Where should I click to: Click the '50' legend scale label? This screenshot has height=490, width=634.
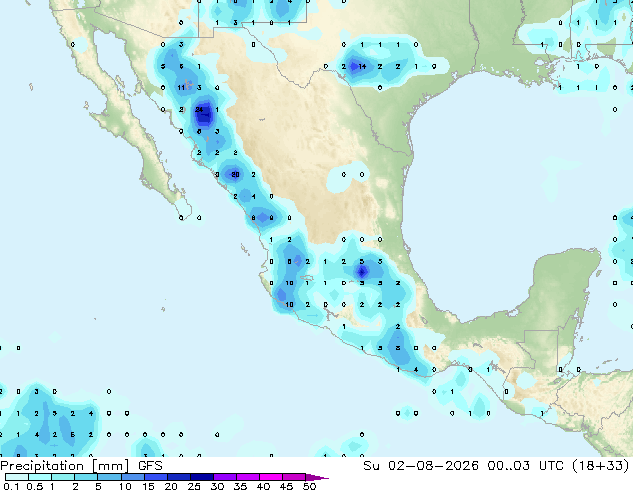pyautogui.click(x=309, y=486)
